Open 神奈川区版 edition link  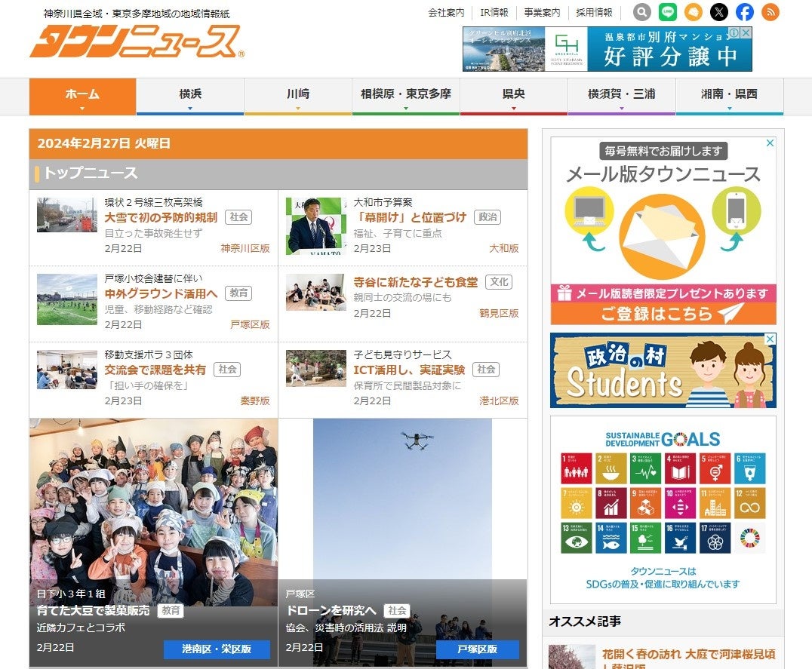(x=245, y=248)
